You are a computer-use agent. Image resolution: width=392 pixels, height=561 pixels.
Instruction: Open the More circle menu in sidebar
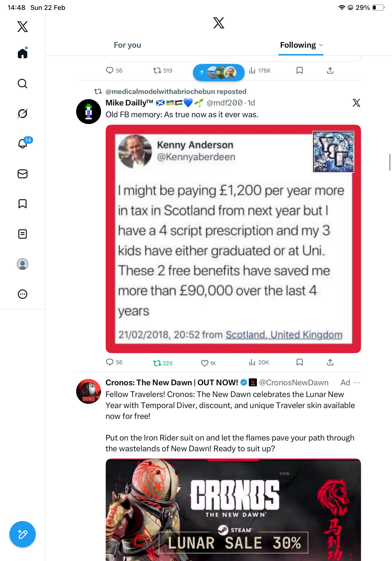click(x=23, y=294)
